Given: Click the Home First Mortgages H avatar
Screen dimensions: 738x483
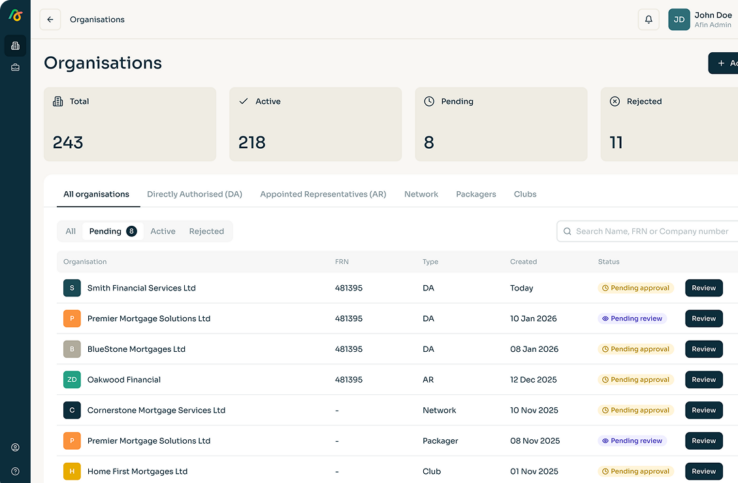Looking at the screenshot, I should coord(72,471).
